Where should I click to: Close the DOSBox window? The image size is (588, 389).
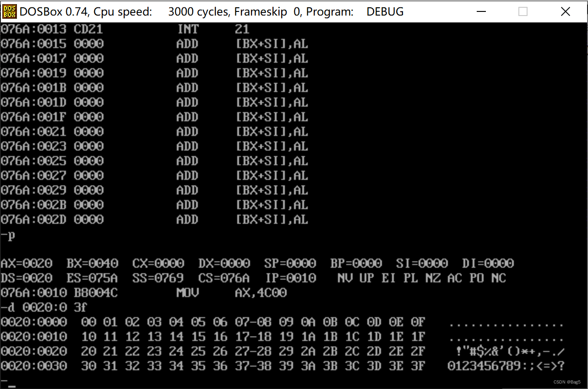[566, 11]
